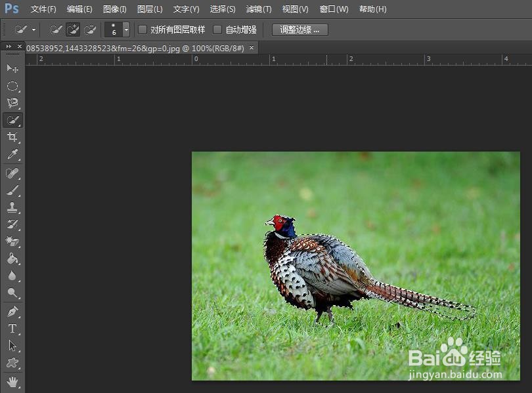Select the Eyedropper tool
Viewport: 532px width, 393px height.
(x=12, y=154)
